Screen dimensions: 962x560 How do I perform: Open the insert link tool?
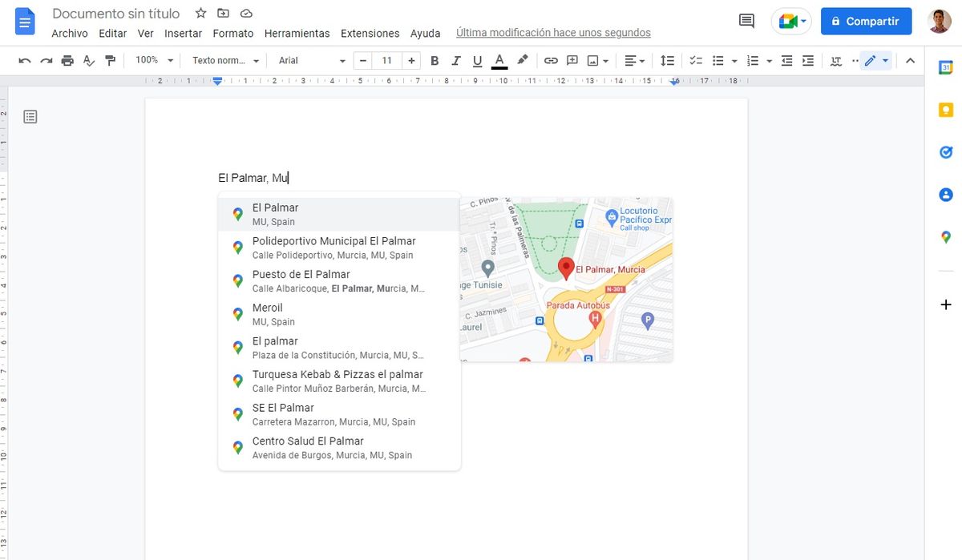550,60
